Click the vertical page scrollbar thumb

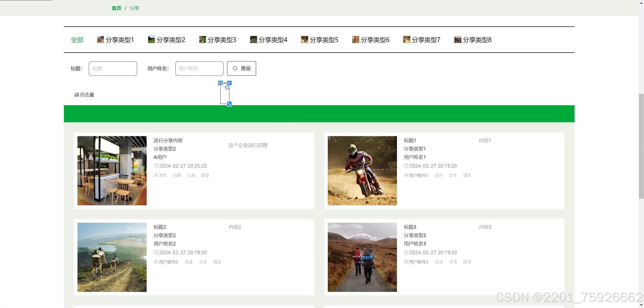(x=641, y=146)
